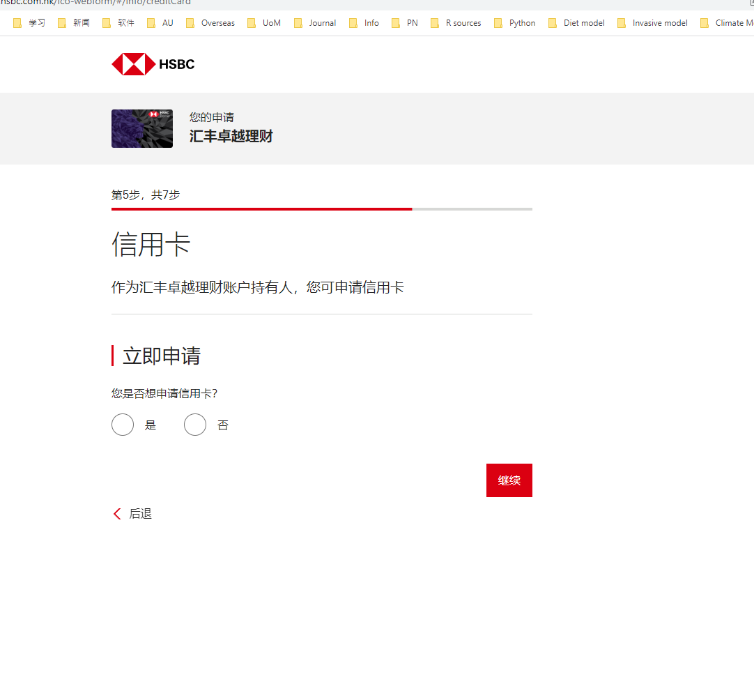Viewport: 754px width, 700px height.
Task: Click the step progress bar
Action: [x=322, y=209]
